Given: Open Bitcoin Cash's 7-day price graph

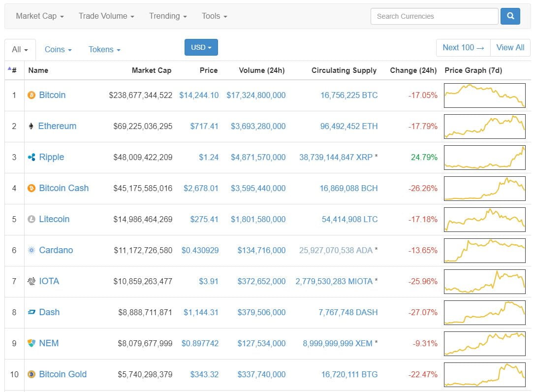Looking at the screenshot, I should tap(484, 189).
